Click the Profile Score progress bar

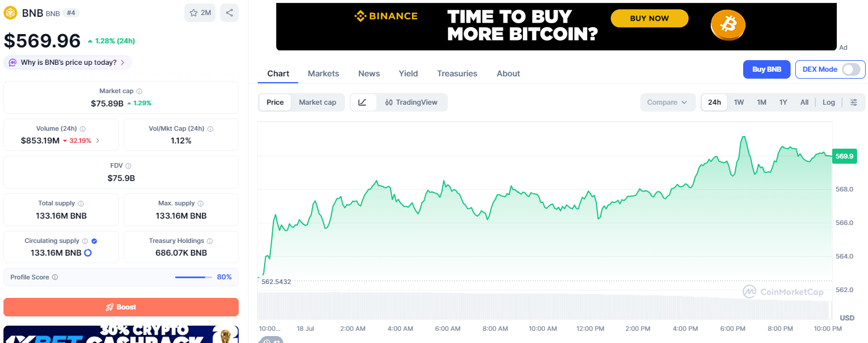click(x=194, y=277)
